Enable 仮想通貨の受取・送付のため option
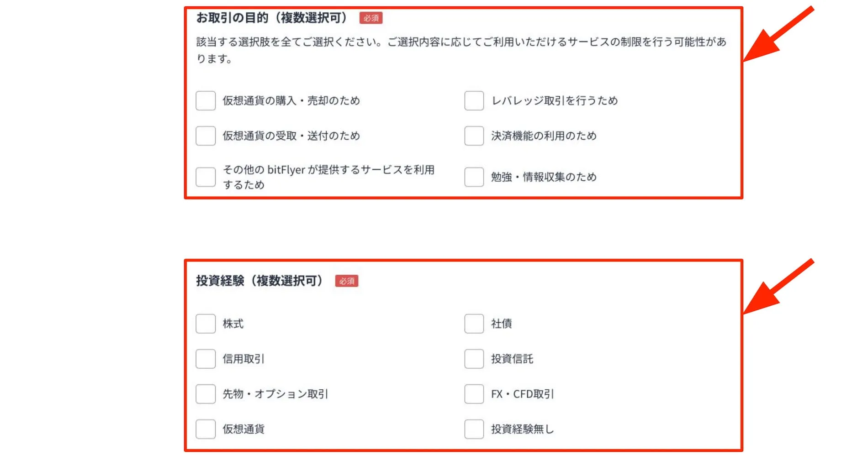The width and height of the screenshot is (868, 455). coord(205,135)
